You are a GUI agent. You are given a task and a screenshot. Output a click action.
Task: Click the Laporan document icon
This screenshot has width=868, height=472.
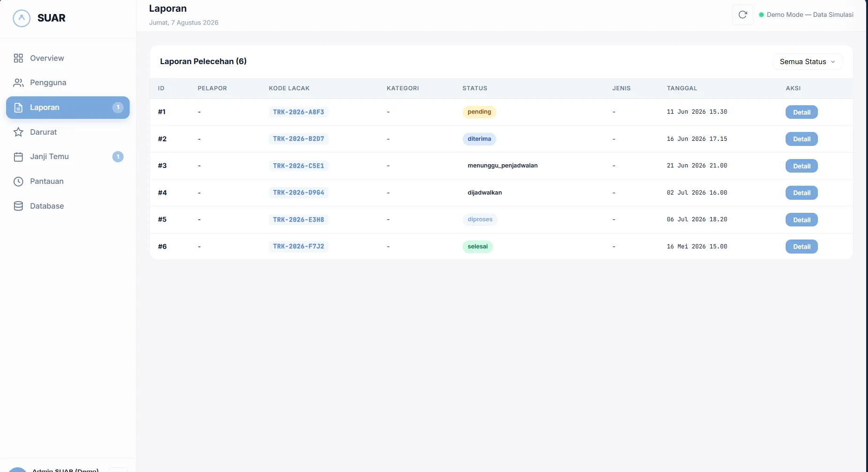click(18, 108)
